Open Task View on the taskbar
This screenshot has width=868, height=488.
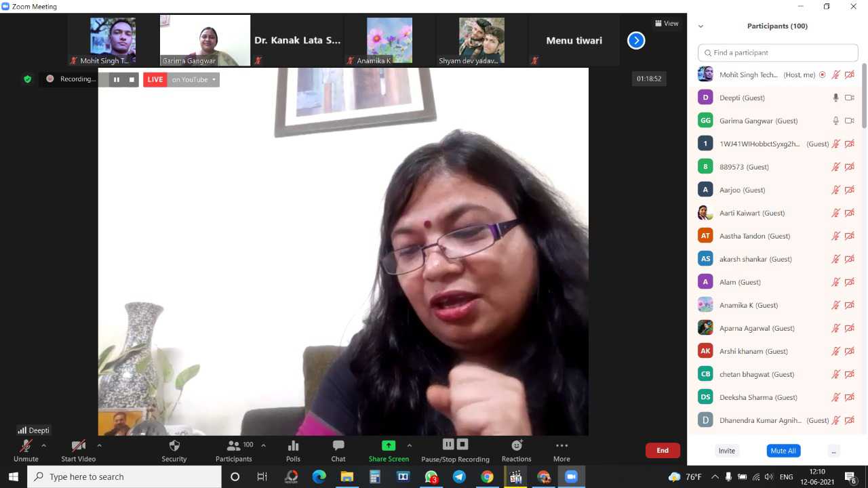(x=262, y=476)
